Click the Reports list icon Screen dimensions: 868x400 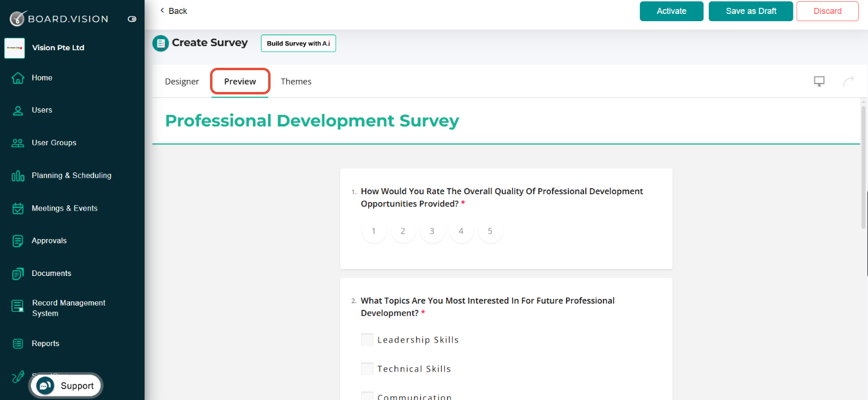18,344
